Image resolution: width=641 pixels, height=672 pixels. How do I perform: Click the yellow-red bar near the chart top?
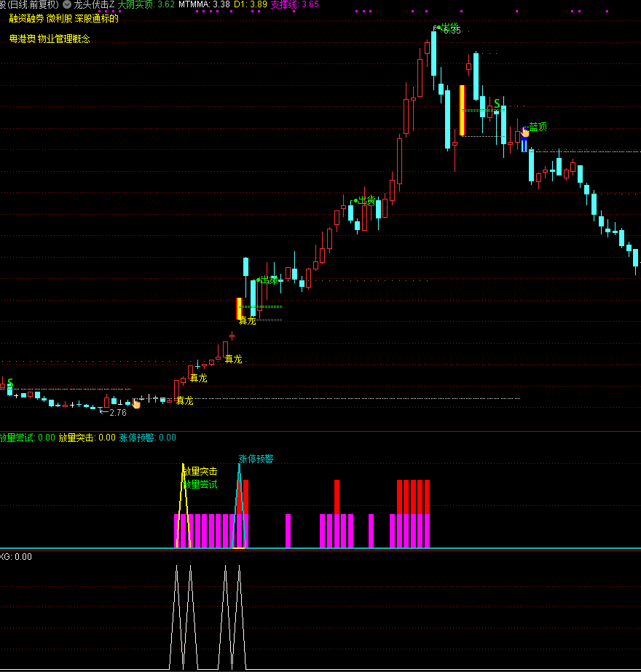pos(462,111)
